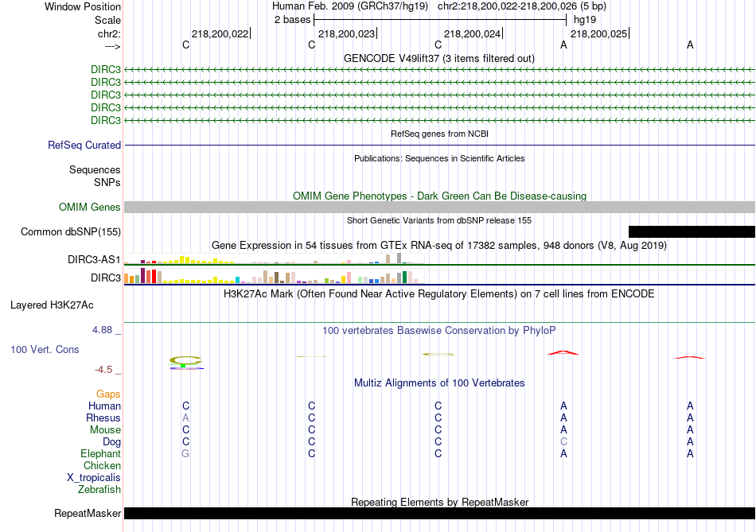Click the 218,200,023 position label

tap(347, 33)
